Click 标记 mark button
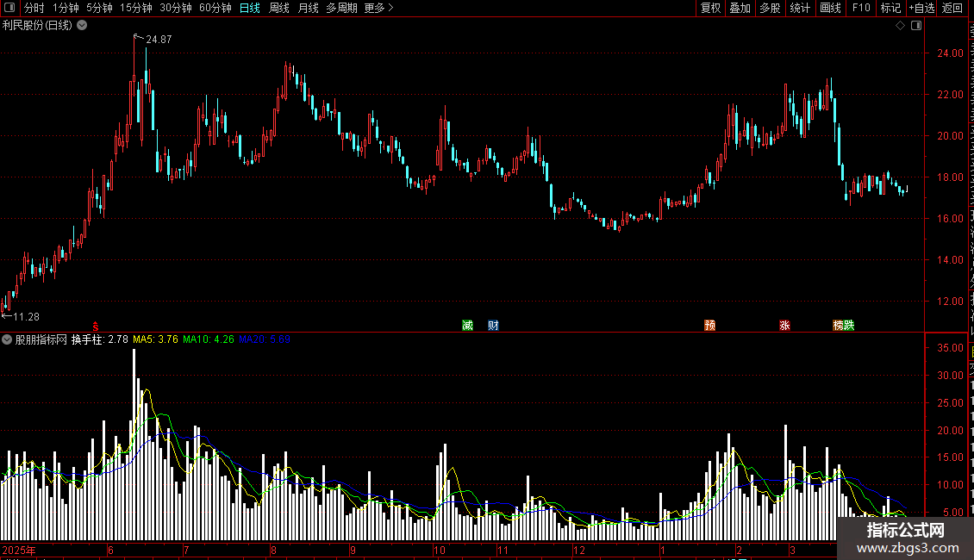Viewport: 974px width, 560px height. coord(890,8)
